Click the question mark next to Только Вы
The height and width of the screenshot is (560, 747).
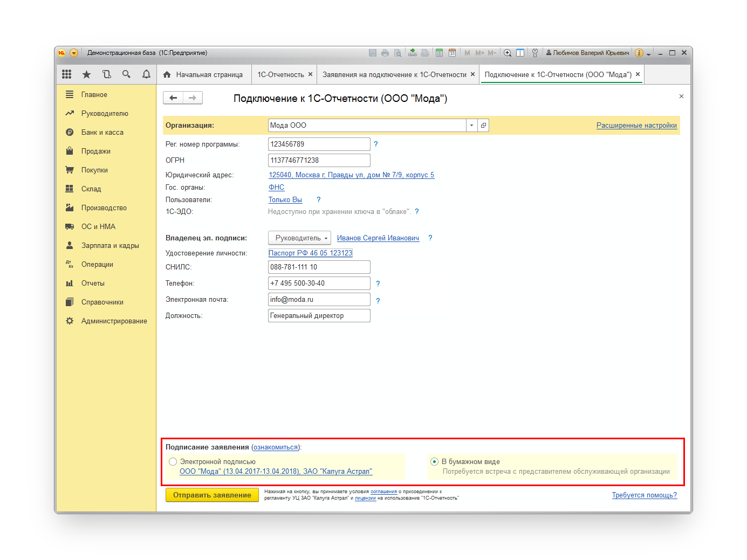point(319,199)
